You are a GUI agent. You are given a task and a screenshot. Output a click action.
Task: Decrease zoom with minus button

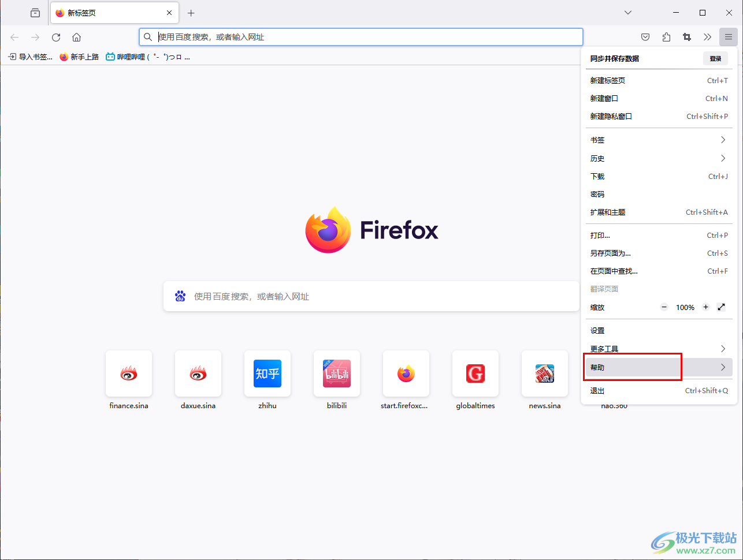click(664, 307)
